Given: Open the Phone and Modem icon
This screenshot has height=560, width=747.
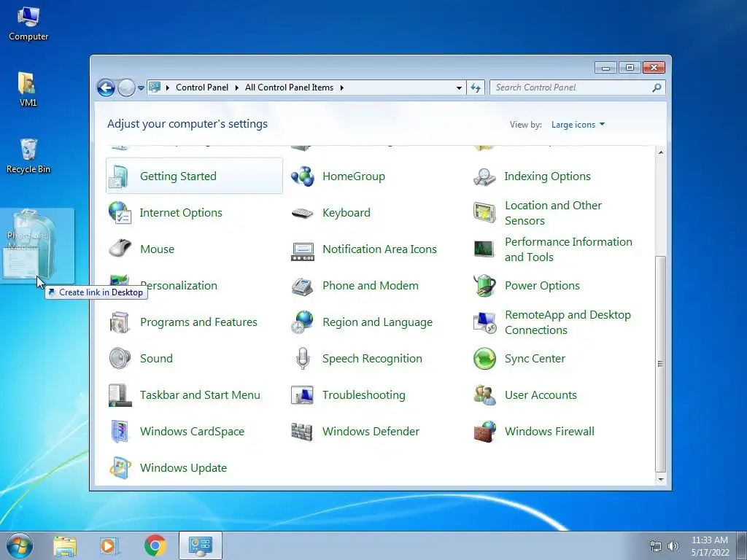Looking at the screenshot, I should (303, 286).
